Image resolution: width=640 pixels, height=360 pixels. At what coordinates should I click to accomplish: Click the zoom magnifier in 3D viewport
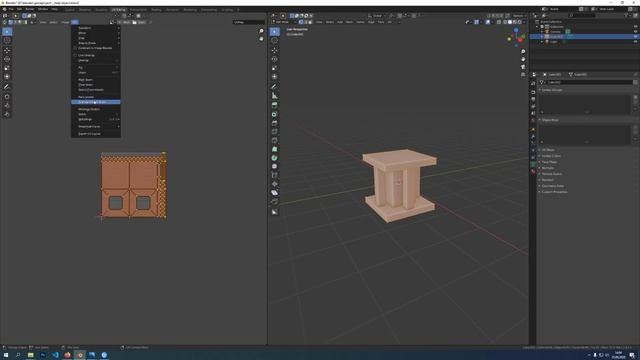coord(523,52)
